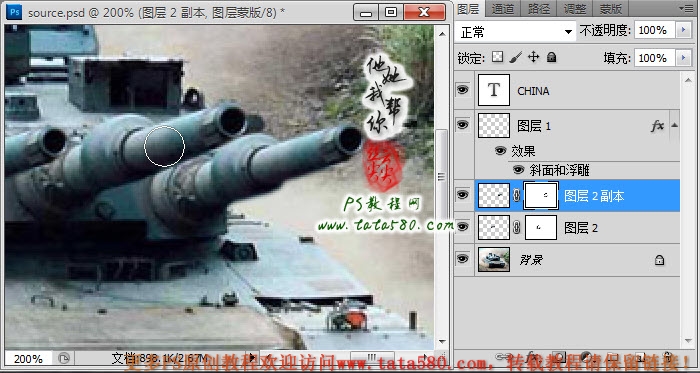Switch to the 通道 tab
This screenshot has height=373, width=700.
pos(503,8)
